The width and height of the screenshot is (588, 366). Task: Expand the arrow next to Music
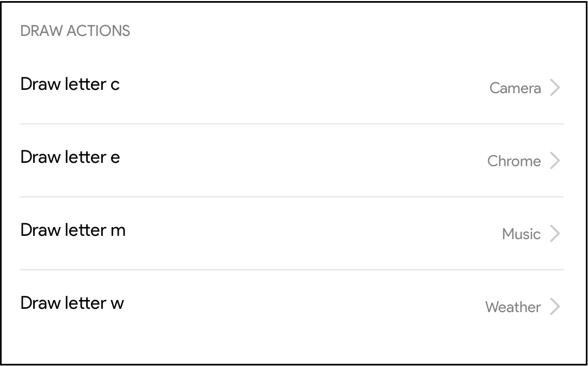[x=555, y=234]
